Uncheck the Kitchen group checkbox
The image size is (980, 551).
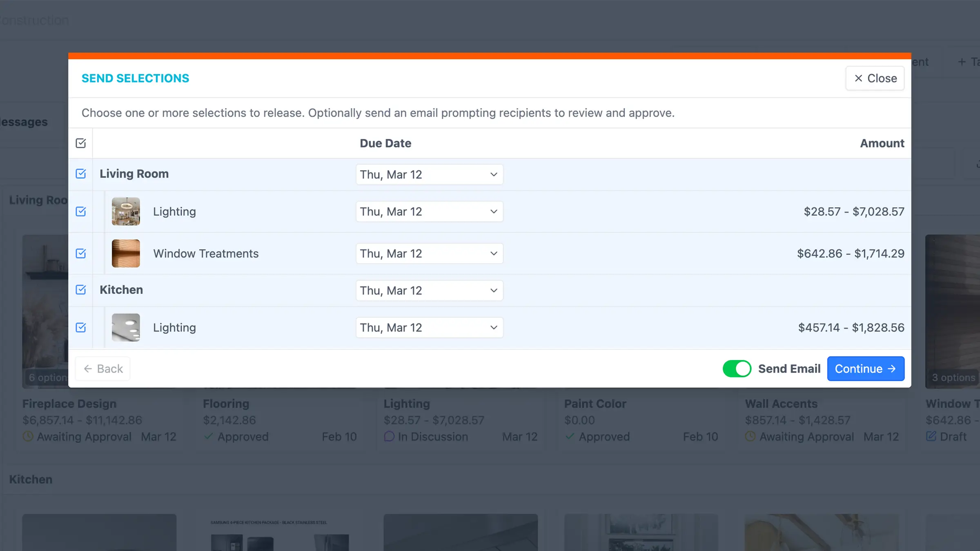(81, 290)
